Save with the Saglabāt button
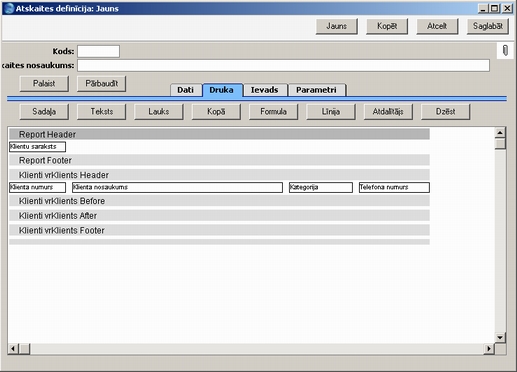This screenshot has height=372, width=517. click(488, 26)
